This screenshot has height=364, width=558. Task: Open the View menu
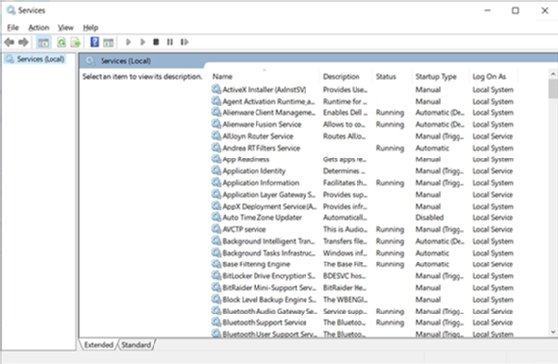pyautogui.click(x=65, y=27)
